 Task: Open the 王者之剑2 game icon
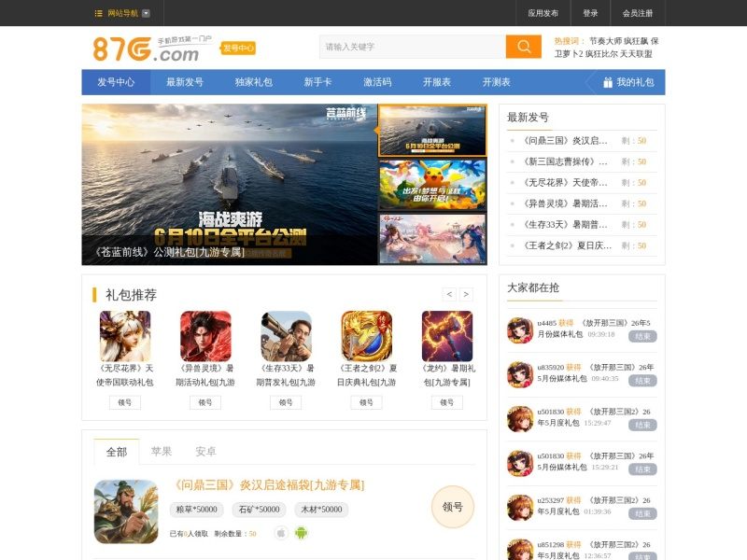(366, 336)
